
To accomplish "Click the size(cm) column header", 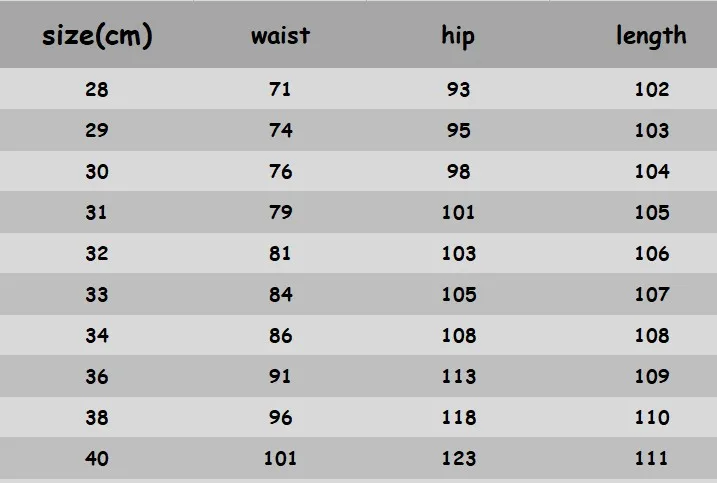I will (x=97, y=36).
